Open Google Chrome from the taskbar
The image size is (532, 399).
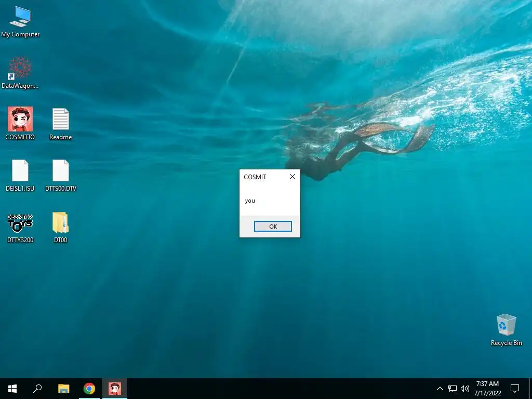(89, 389)
